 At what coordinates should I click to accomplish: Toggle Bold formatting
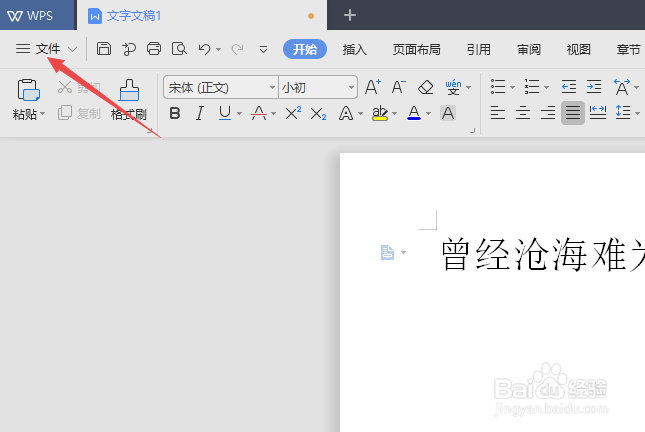click(175, 113)
